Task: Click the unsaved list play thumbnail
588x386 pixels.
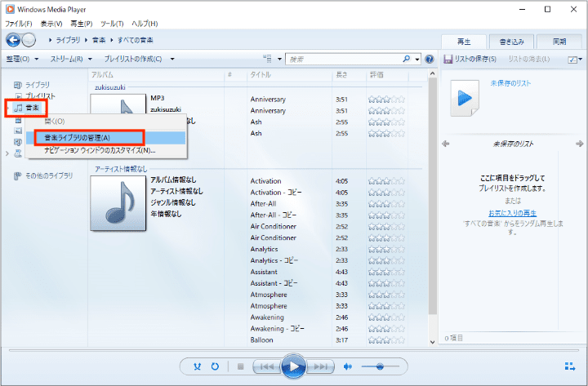Action: [465, 98]
